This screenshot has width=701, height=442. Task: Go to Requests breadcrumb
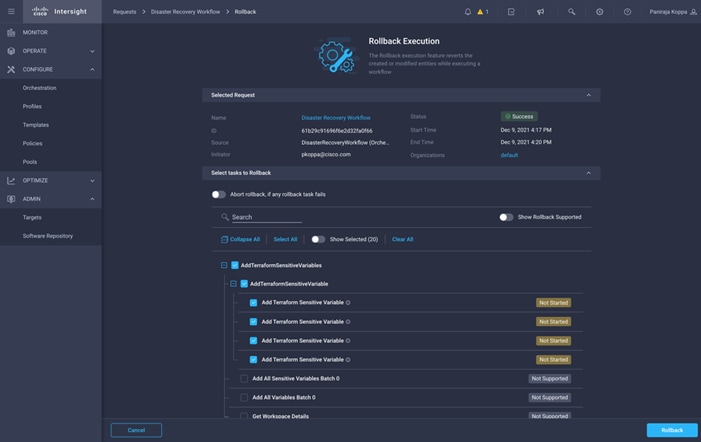124,12
